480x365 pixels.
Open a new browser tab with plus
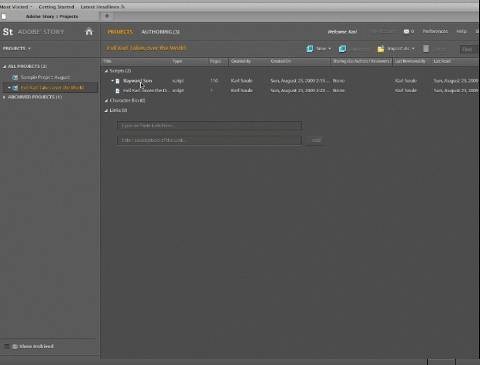(107, 16)
